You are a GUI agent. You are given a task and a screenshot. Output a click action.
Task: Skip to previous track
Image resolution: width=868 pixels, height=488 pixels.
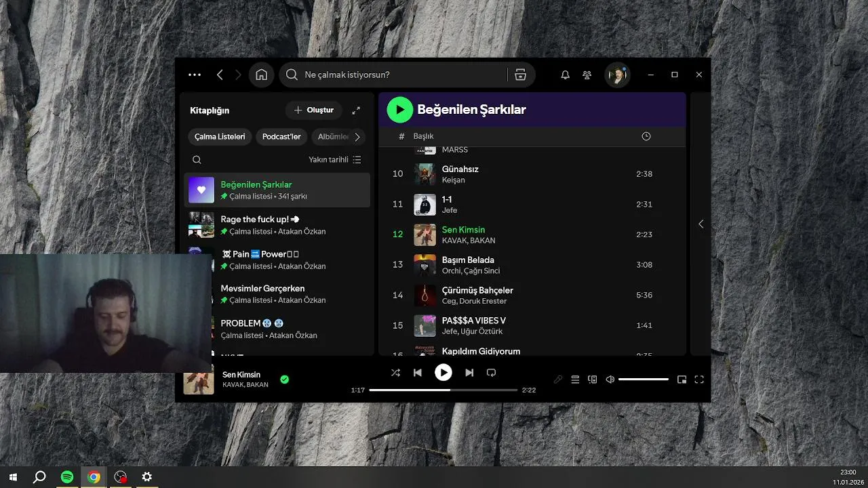pyautogui.click(x=418, y=373)
